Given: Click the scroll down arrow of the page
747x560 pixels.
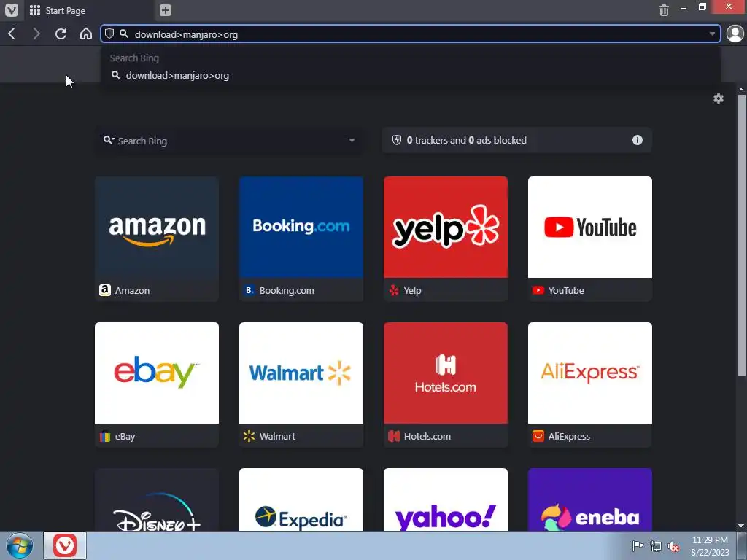Looking at the screenshot, I should (x=741, y=526).
